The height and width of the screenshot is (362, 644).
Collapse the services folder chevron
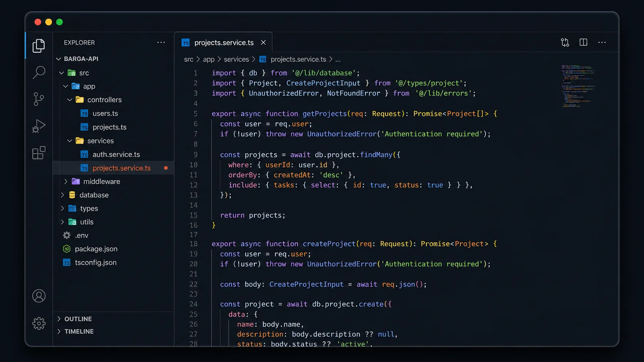tap(70, 141)
